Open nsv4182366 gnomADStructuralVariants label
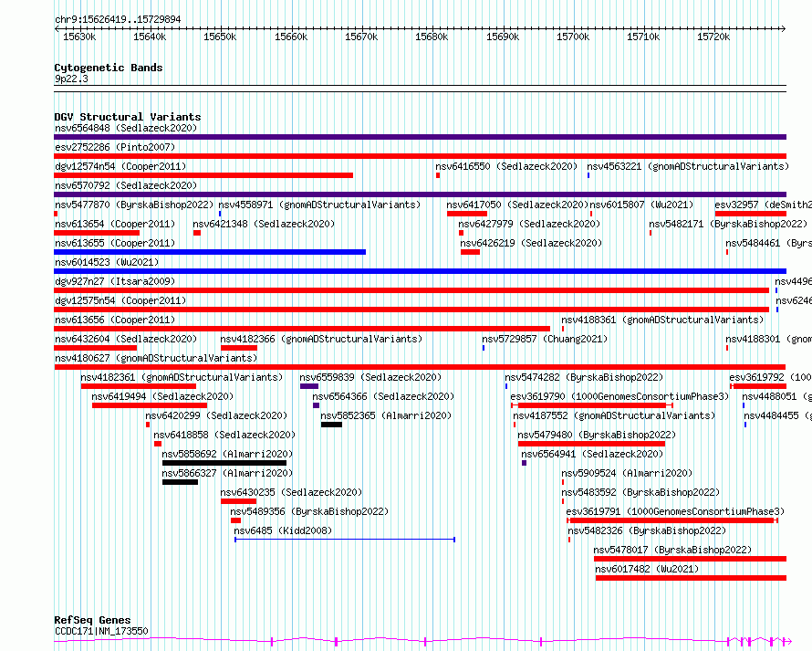 pos(321,339)
